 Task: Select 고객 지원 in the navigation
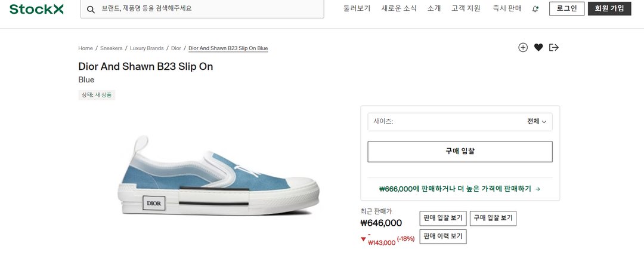[x=466, y=8]
